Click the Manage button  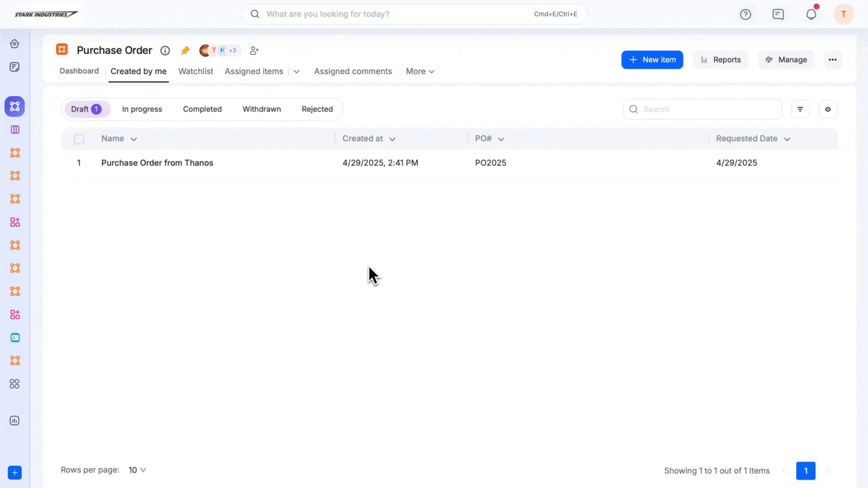click(x=786, y=60)
